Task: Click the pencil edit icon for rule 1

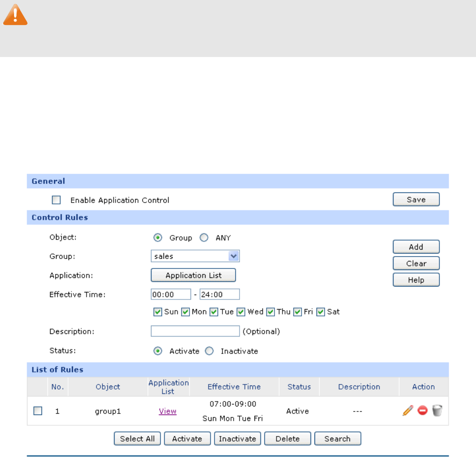Action: 407,411
